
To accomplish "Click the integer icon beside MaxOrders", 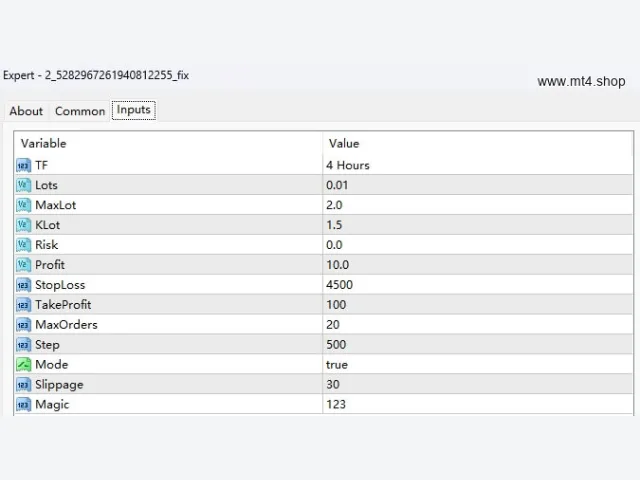I will [x=23, y=325].
